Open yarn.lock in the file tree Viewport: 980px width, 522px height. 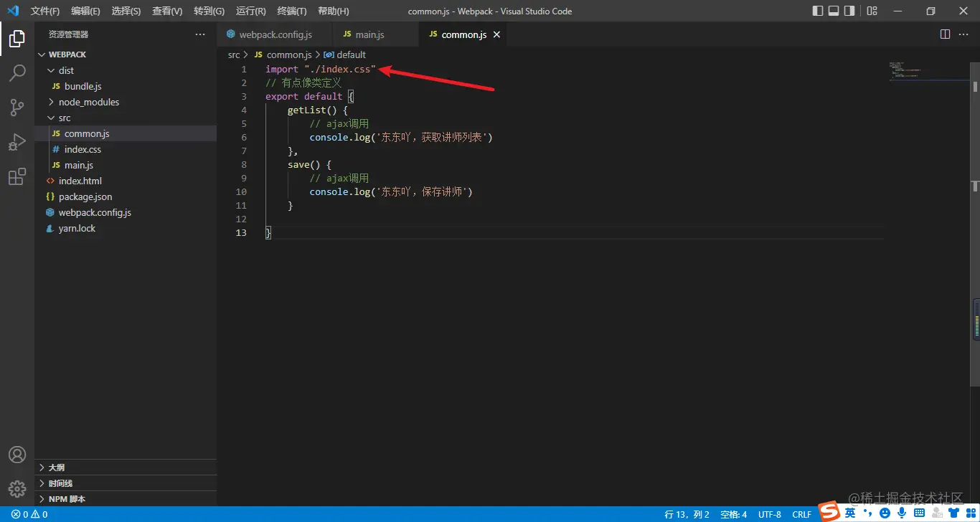tap(126, 228)
